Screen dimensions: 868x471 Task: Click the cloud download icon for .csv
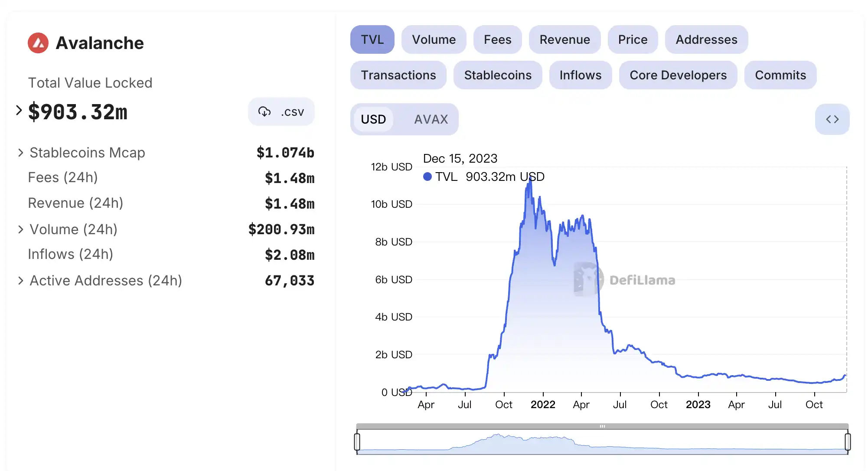pos(264,112)
